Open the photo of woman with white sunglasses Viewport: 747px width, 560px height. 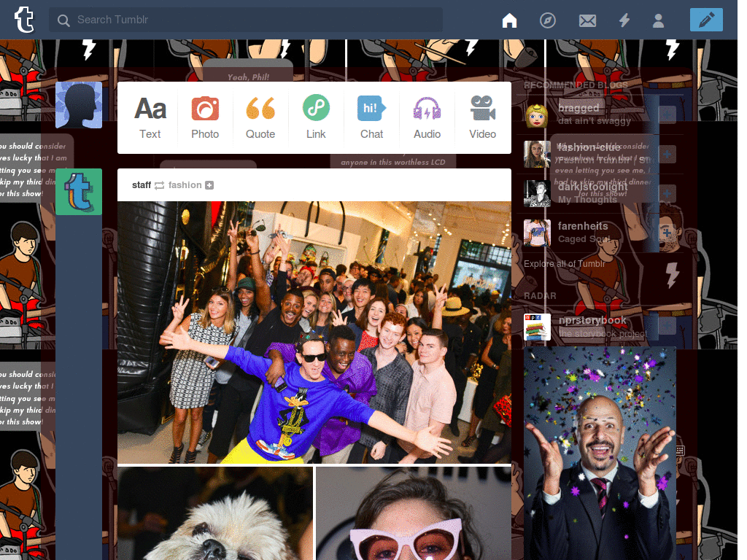pos(414,513)
